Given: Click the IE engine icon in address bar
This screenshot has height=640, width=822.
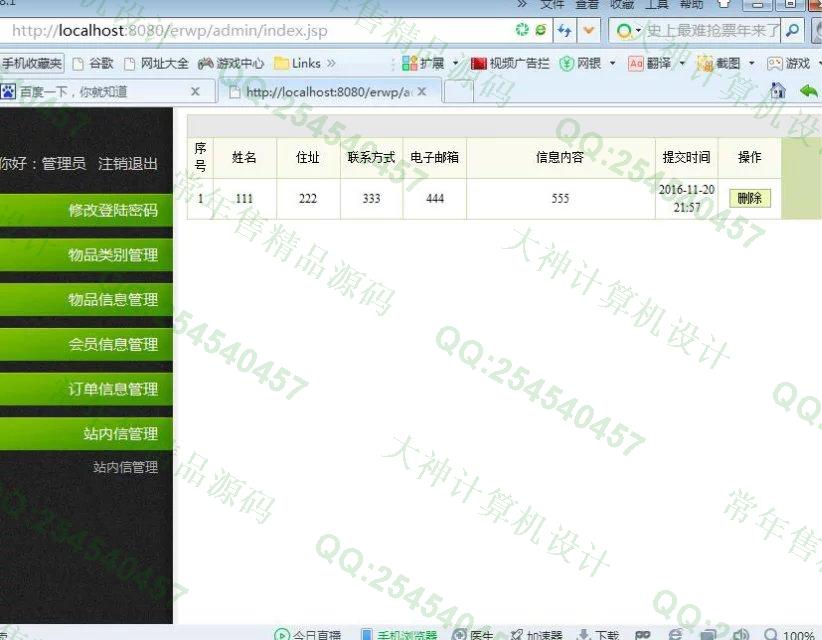Looking at the screenshot, I should pyautogui.click(x=540, y=29).
